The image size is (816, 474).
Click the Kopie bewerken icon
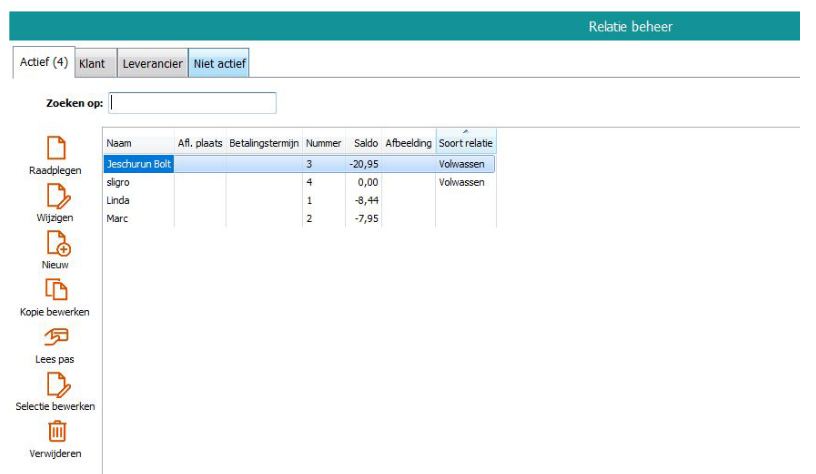coord(55,290)
